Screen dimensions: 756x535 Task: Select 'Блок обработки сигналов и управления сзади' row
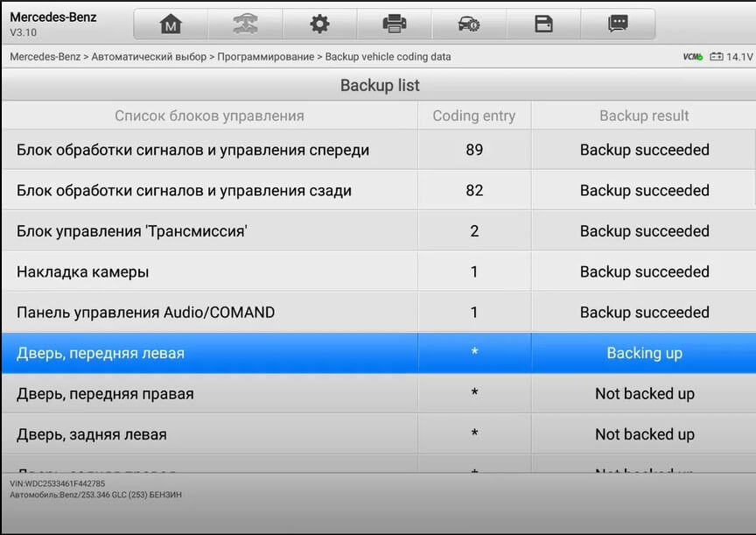click(x=378, y=190)
